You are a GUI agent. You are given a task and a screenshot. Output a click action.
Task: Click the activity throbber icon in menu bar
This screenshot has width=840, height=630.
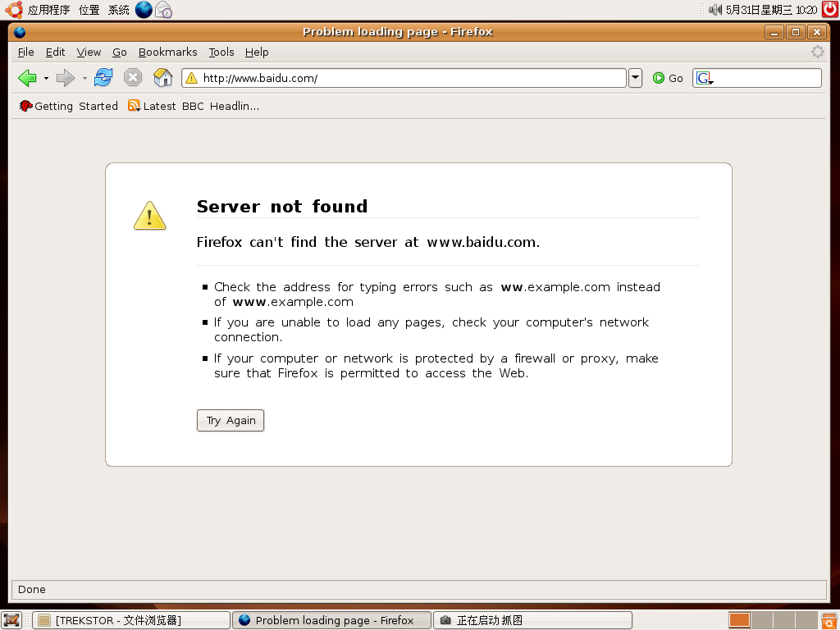coord(818,52)
